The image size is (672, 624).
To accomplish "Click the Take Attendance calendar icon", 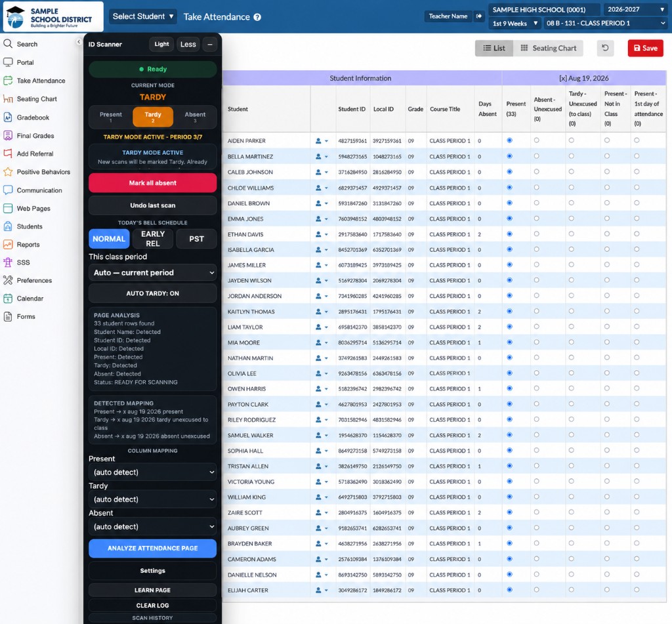I will click(8, 81).
